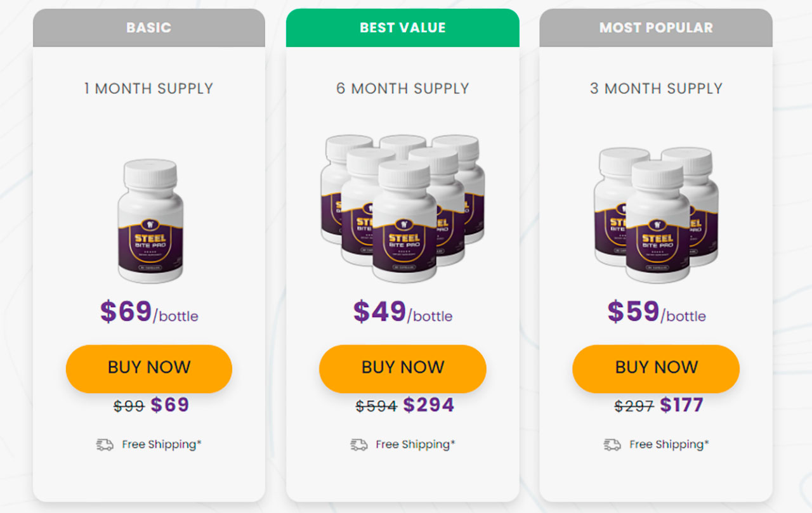Click the $59/bottle price
Viewport: 812px width, 513px height.
[x=656, y=312]
